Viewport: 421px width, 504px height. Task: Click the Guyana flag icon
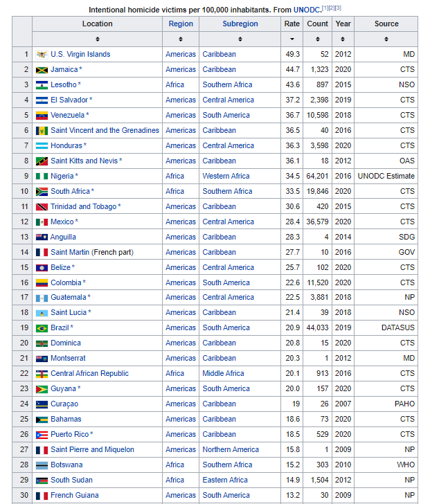42,389
